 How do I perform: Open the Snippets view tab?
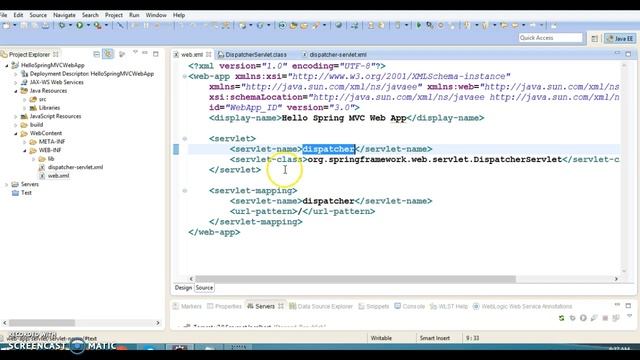pos(373,306)
